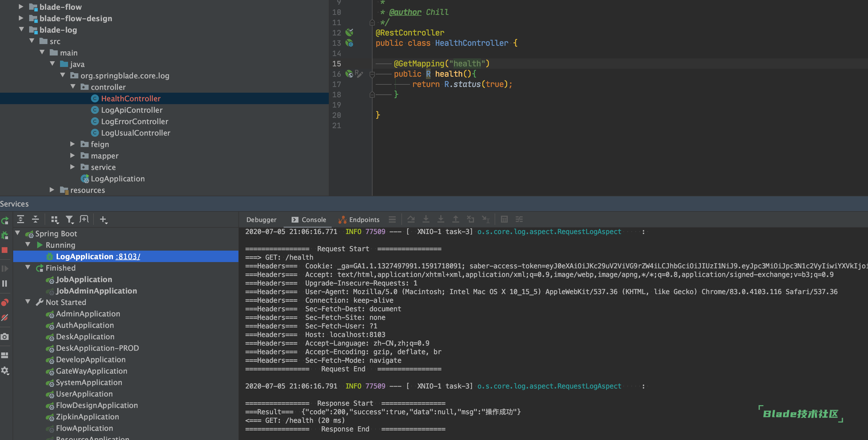This screenshot has width=868, height=440.
Task: Switch to the Console tab
Action: pyautogui.click(x=309, y=220)
